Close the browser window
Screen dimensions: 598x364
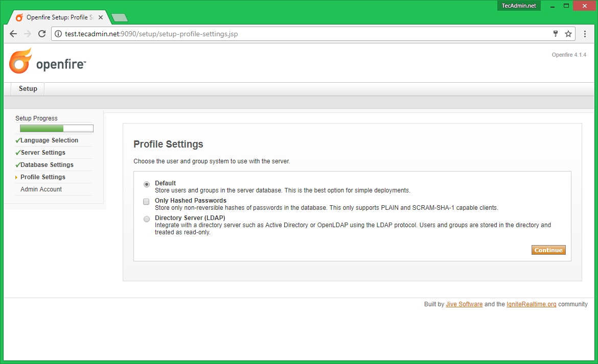(x=584, y=6)
